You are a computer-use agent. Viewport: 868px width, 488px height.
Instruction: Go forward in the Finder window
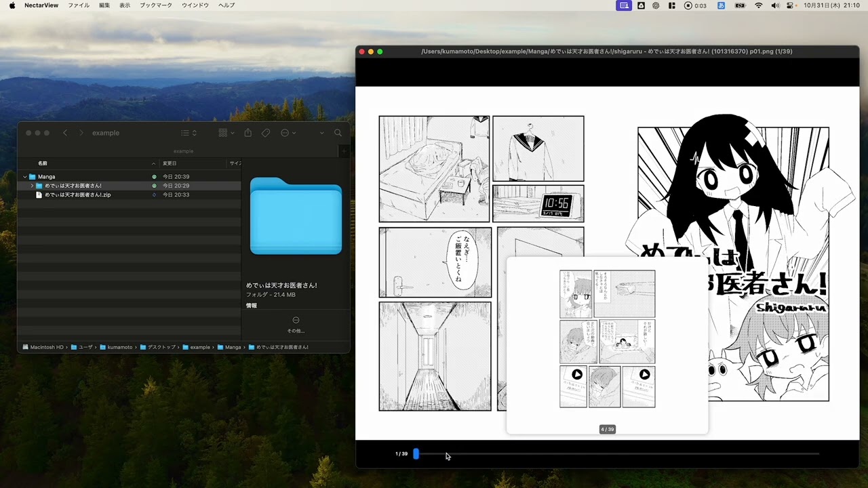81,133
